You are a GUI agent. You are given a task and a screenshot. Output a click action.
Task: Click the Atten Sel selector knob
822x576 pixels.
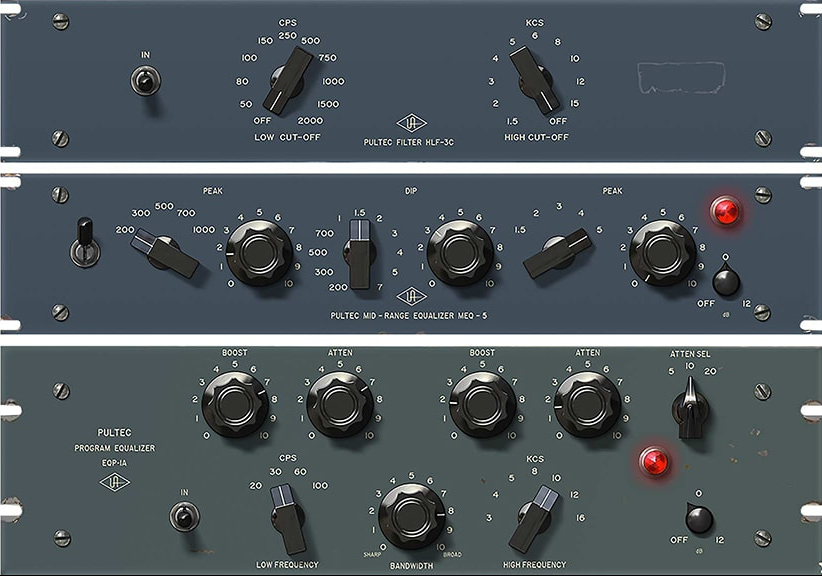coord(690,408)
